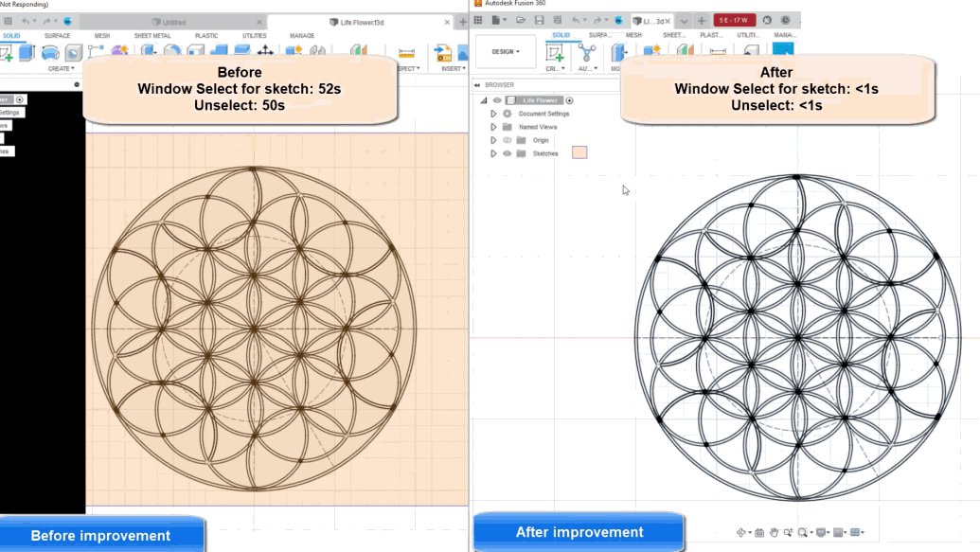This screenshot has height=552, width=980.
Task: Expand the Named Views tree node
Action: pos(493,127)
